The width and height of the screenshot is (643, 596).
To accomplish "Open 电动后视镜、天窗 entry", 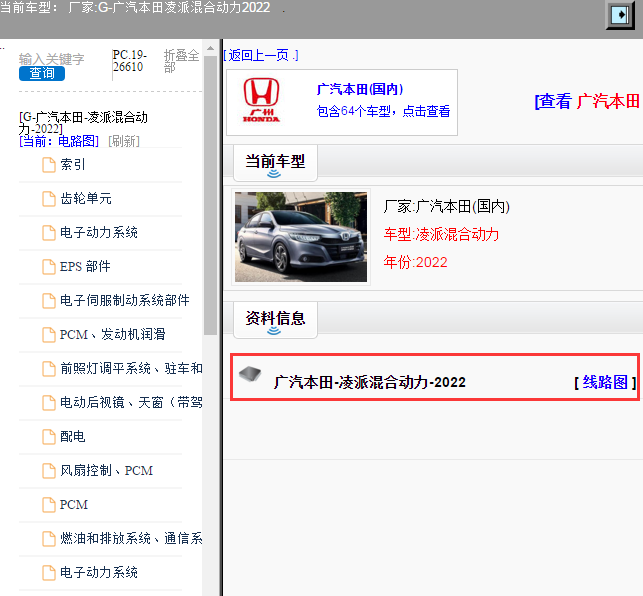I will coord(131,402).
